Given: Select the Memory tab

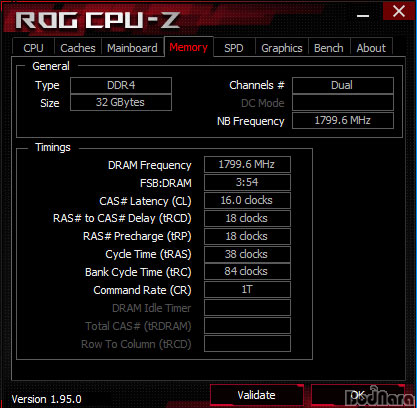Looking at the screenshot, I should [x=189, y=47].
